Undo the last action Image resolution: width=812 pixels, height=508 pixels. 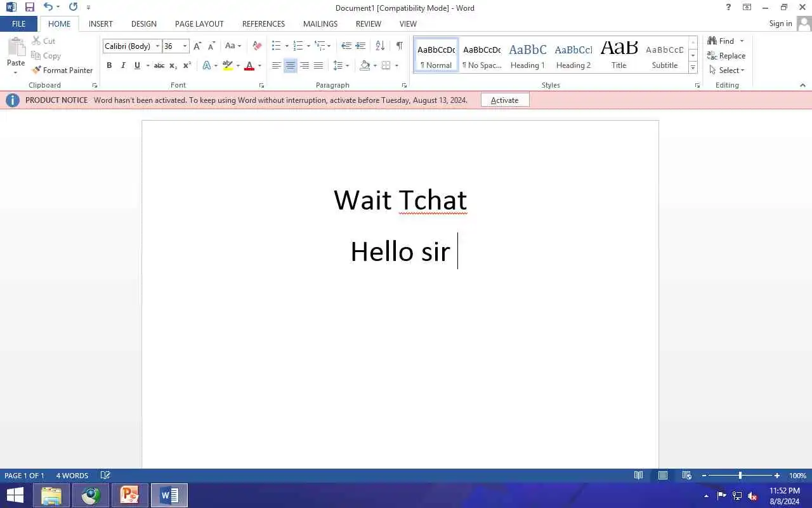(x=48, y=7)
